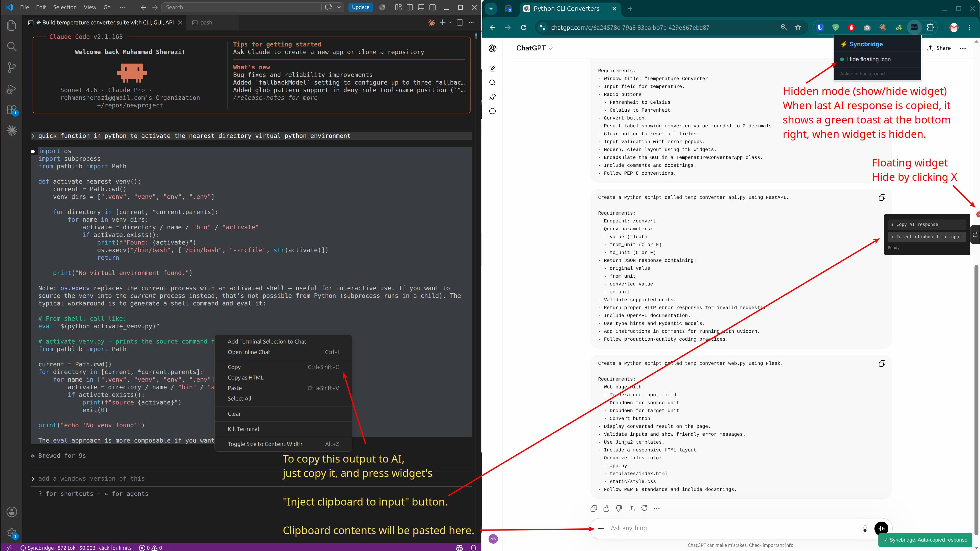Open search chats in ChatGPT sidebar
The image size is (980, 551).
[x=492, y=82]
